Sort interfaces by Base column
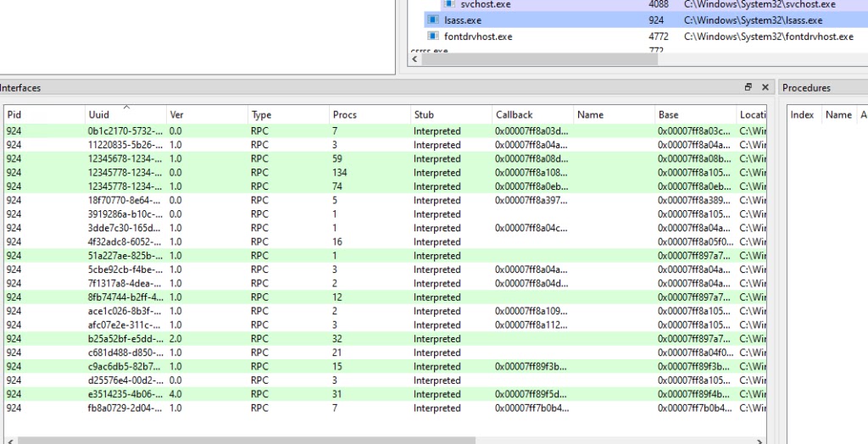868x444 pixels. 695,114
